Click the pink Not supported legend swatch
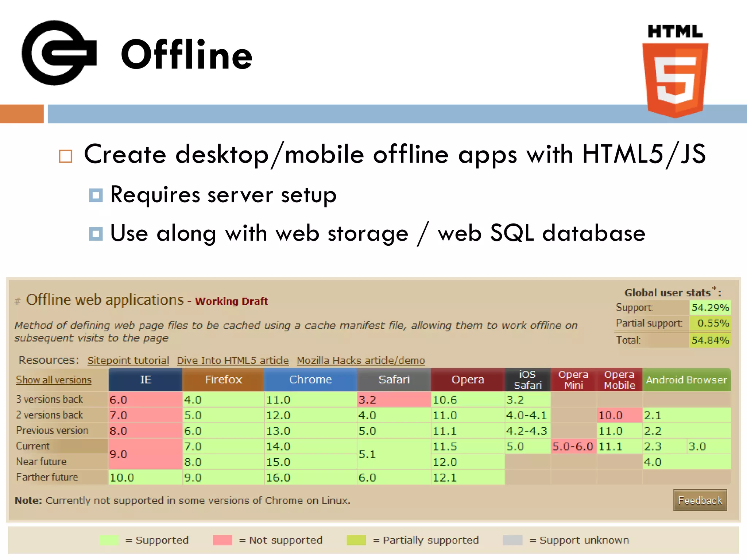This screenshot has height=560, width=747. tap(222, 540)
